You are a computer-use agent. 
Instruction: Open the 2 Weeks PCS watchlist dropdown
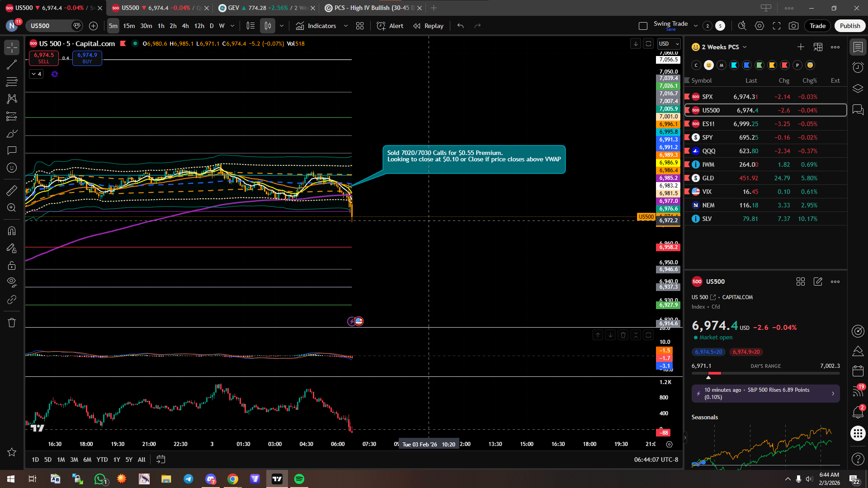[x=724, y=47]
